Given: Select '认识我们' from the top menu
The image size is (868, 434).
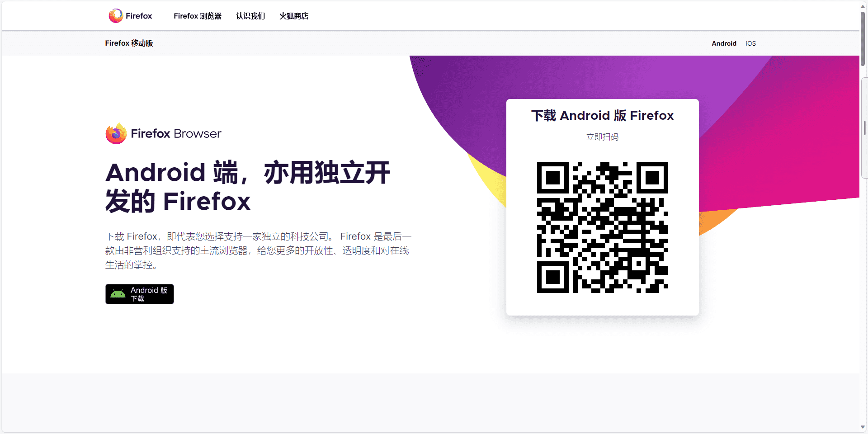Looking at the screenshot, I should point(250,16).
